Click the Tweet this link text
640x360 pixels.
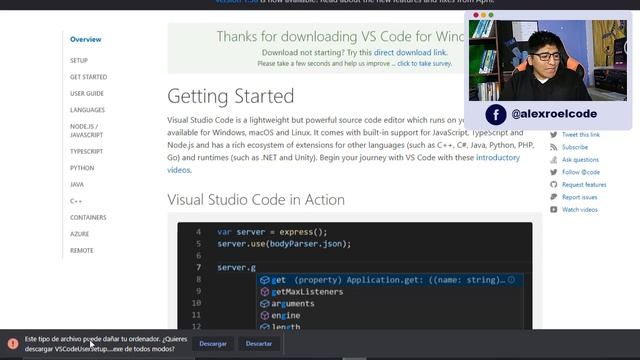click(x=581, y=135)
